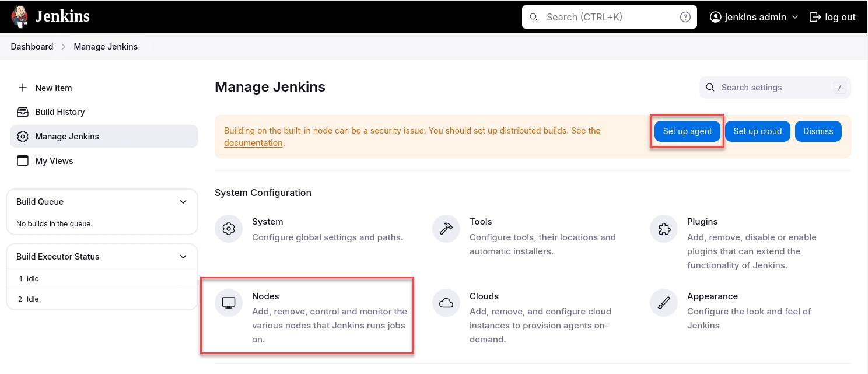Screen dimensions: 868x374
Task: Open Tools via the hammer icon
Action: (446, 229)
